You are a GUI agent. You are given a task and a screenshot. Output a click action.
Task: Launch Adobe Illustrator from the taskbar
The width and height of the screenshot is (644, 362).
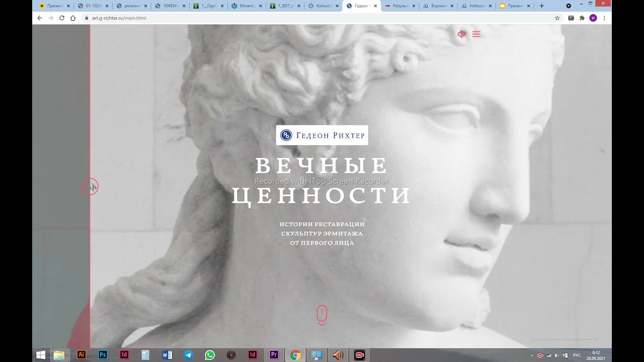[x=82, y=355]
